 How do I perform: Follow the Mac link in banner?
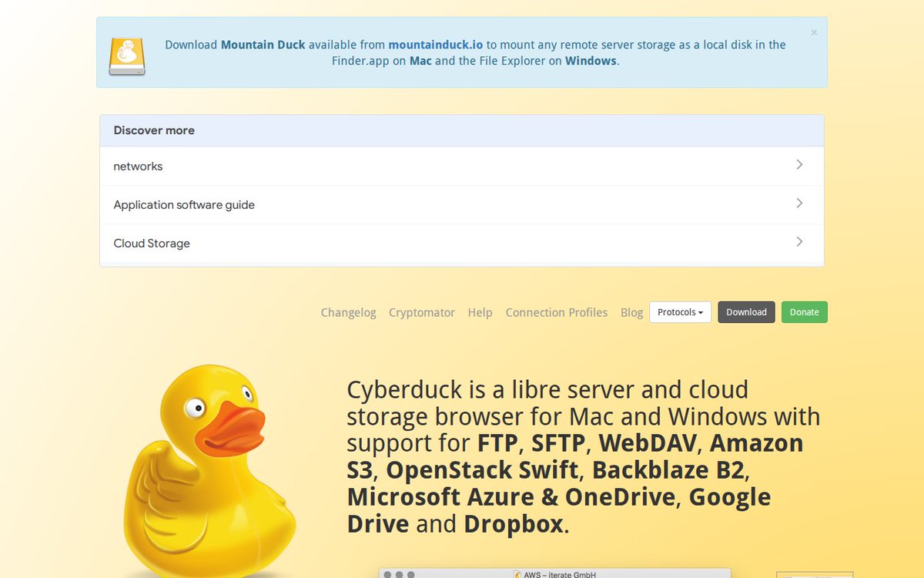pos(420,61)
